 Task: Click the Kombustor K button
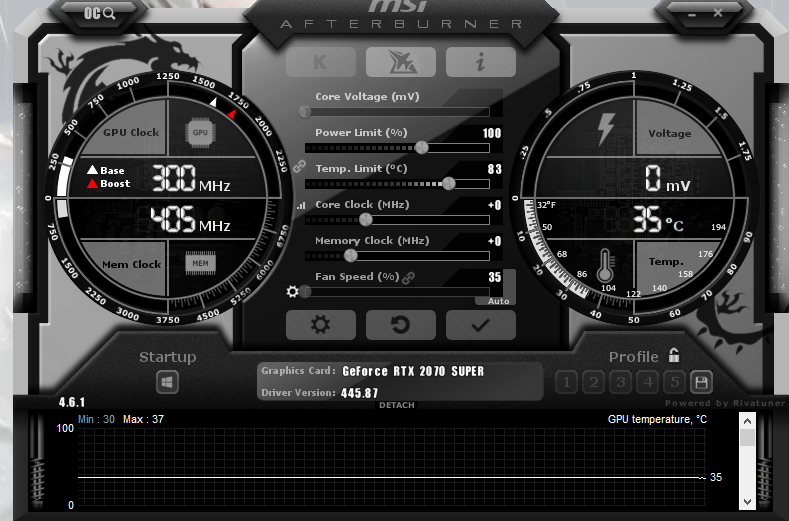(x=321, y=62)
